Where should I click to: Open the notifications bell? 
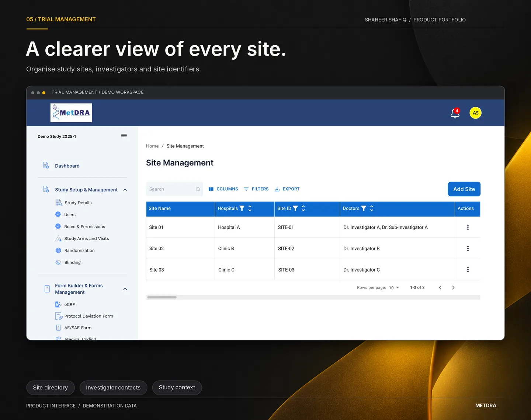pos(455,113)
